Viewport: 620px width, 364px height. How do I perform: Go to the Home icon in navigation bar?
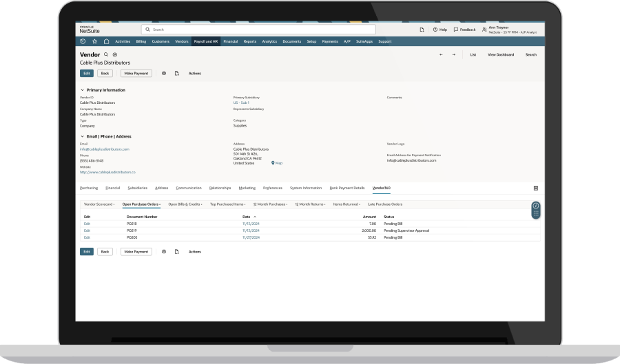[106, 41]
